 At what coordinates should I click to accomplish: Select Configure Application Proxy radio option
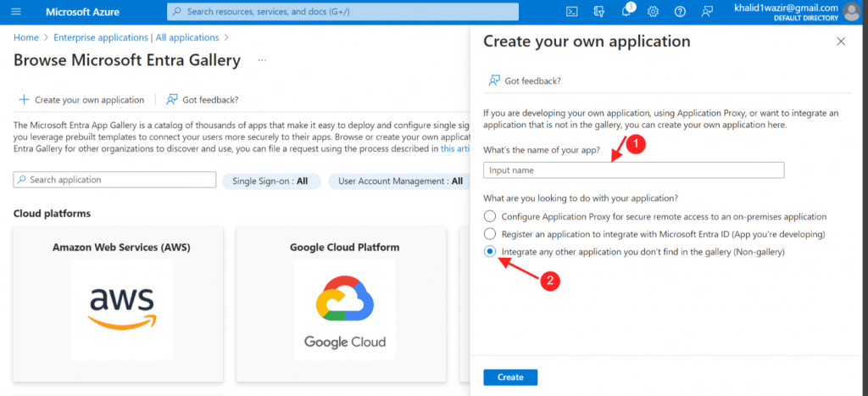[490, 216]
